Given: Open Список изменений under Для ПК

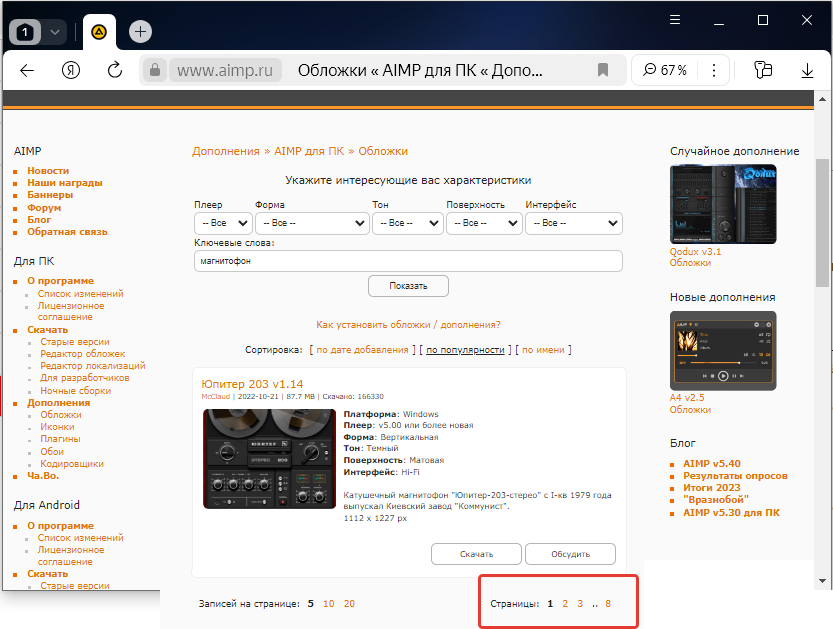Looking at the screenshot, I should 80,294.
